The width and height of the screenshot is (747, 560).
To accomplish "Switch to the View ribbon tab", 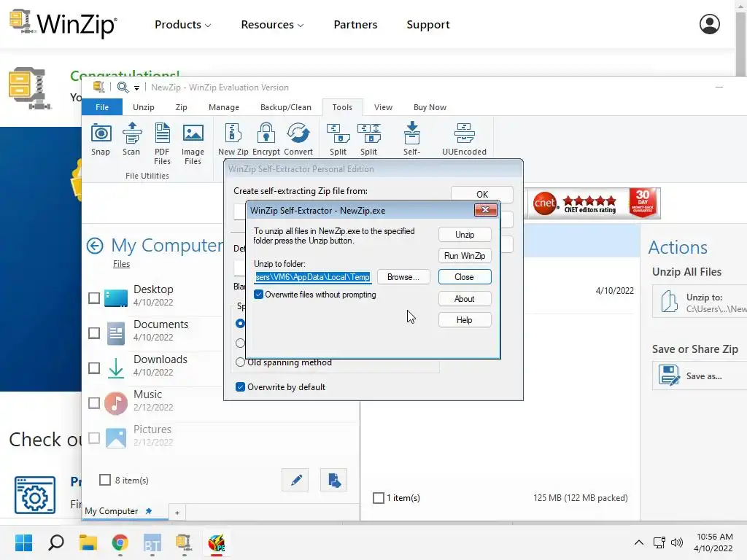I will (383, 107).
